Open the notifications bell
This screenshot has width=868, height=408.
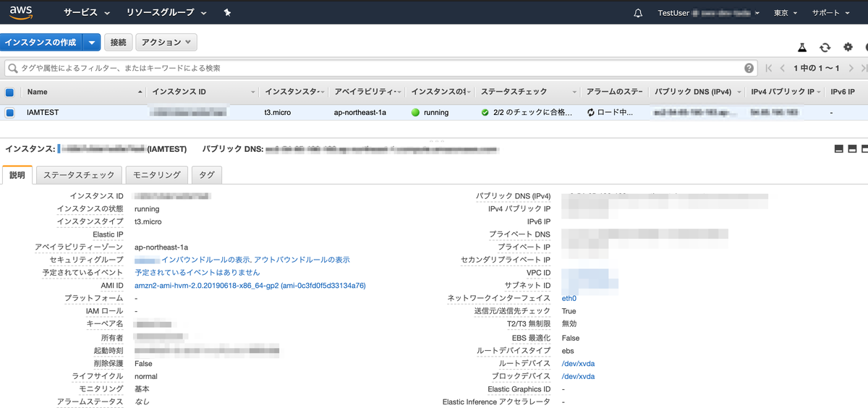coord(638,13)
